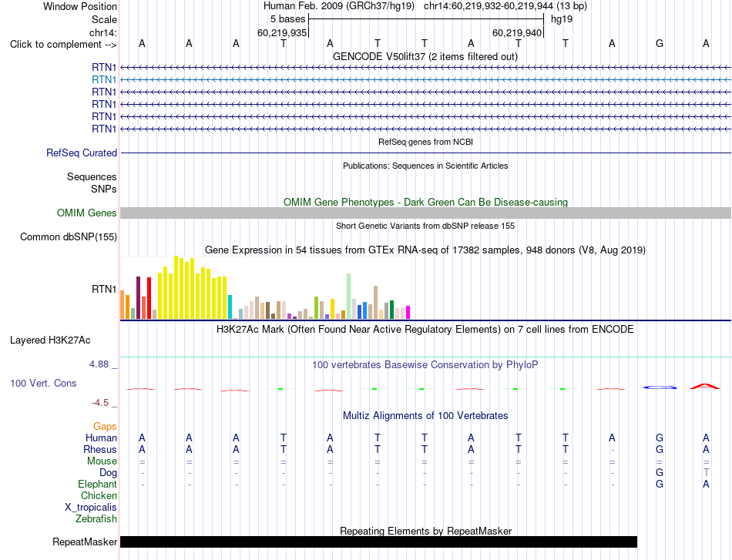Open the H3K27Ac Mark ENCODE track title
Screen dimensions: 732x560
click(425, 330)
